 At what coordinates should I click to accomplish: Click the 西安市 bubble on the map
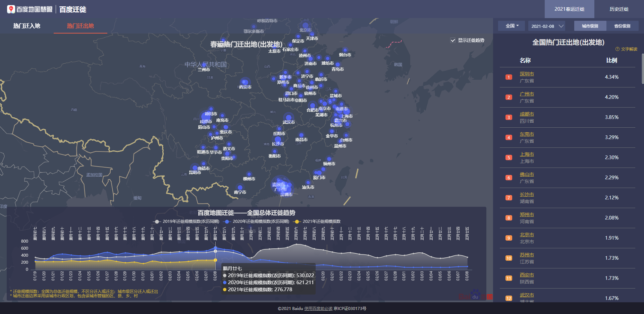245,82
